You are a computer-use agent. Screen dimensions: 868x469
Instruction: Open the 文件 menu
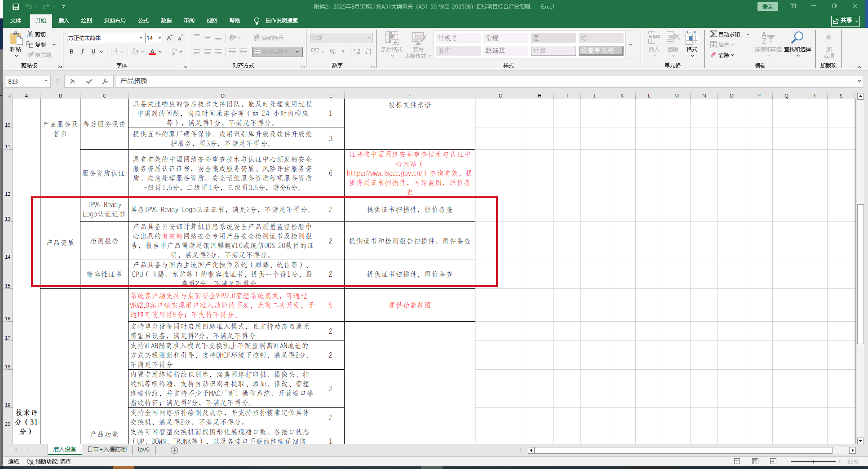pyautogui.click(x=16, y=21)
